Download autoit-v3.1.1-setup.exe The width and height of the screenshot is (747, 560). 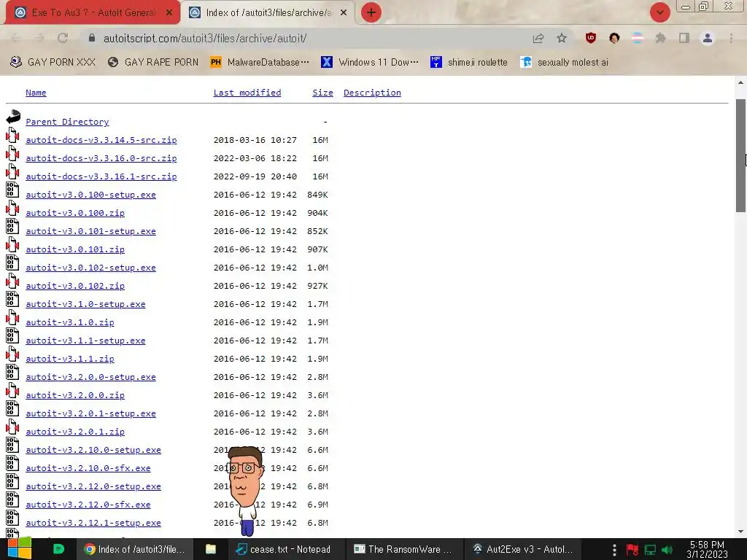(85, 341)
